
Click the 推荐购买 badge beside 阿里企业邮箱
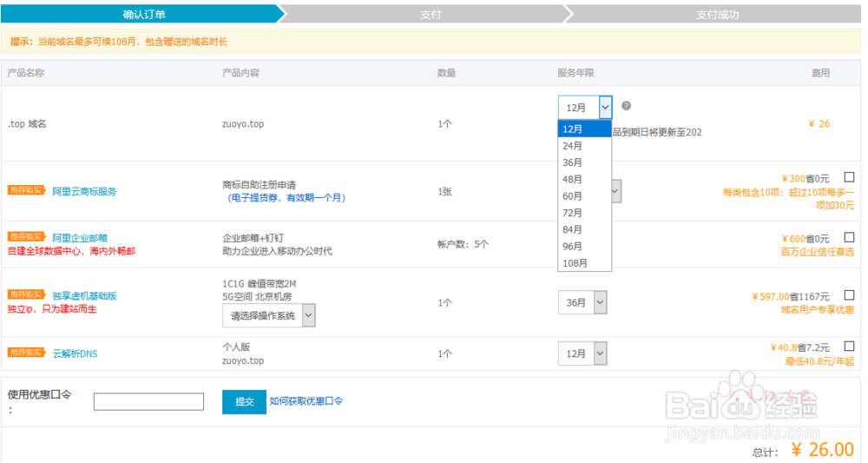pos(26,236)
